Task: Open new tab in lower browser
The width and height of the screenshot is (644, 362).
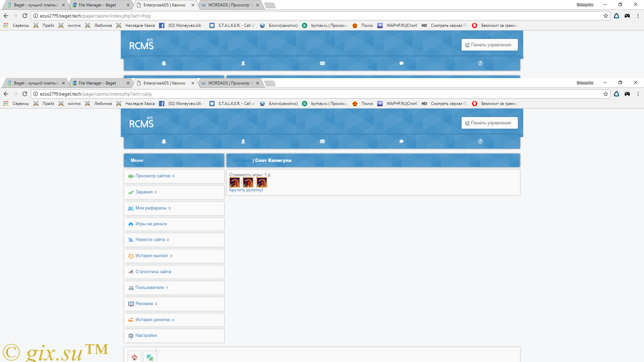Action: 270,83
